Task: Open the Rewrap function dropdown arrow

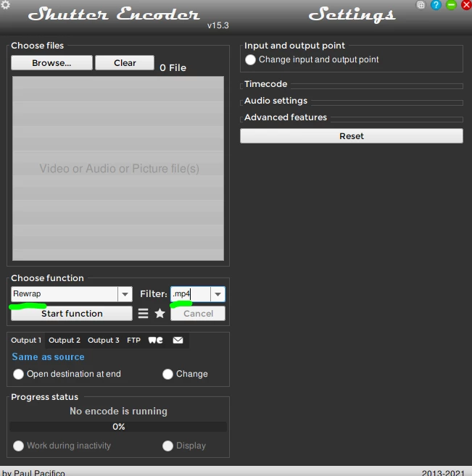Action: pyautogui.click(x=125, y=294)
